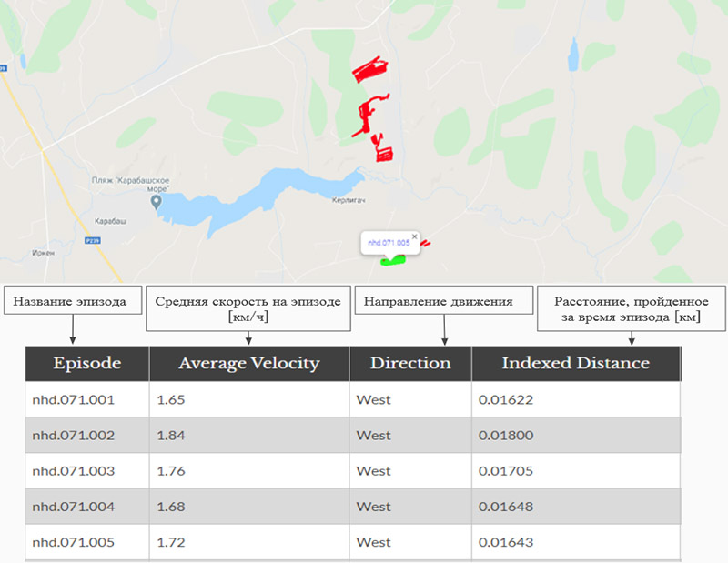
Task: Click the Иркен label on map
Action: (x=43, y=253)
